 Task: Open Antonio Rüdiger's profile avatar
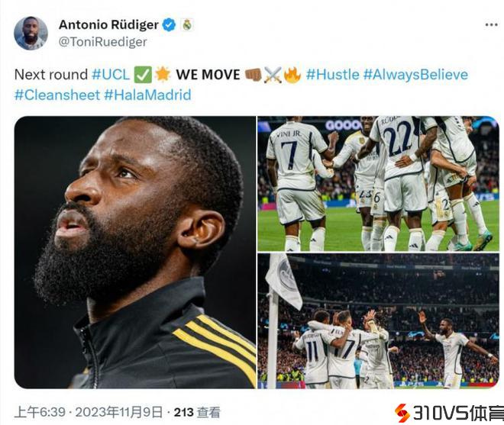pyautogui.click(x=31, y=33)
